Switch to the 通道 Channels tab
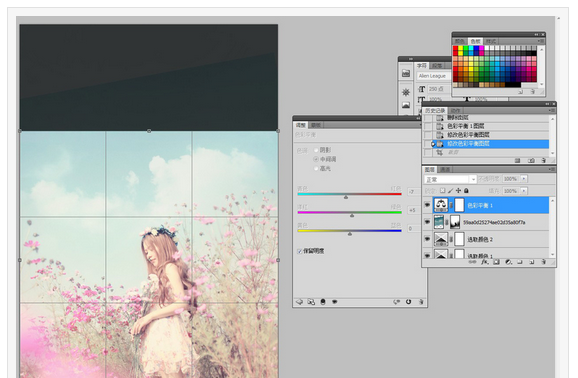The image size is (578, 378). (445, 169)
